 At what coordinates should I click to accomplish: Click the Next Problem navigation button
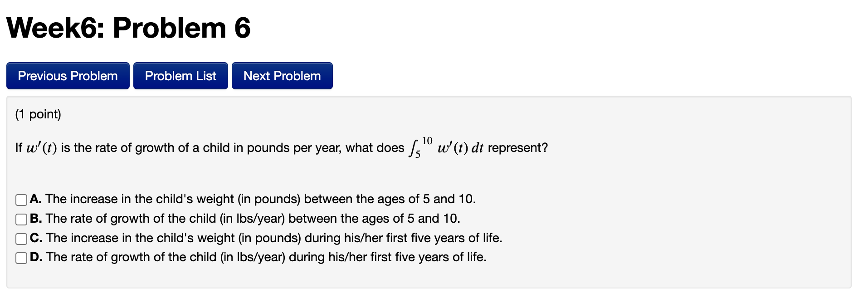282,76
